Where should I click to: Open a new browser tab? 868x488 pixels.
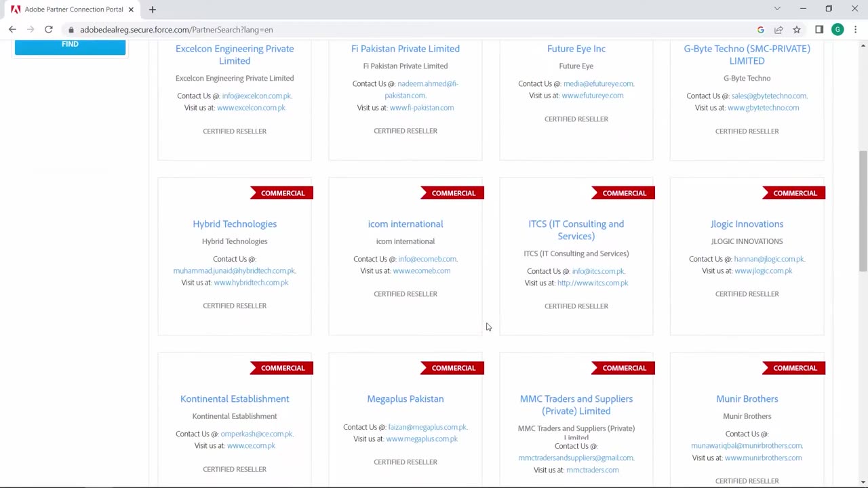coord(153,9)
